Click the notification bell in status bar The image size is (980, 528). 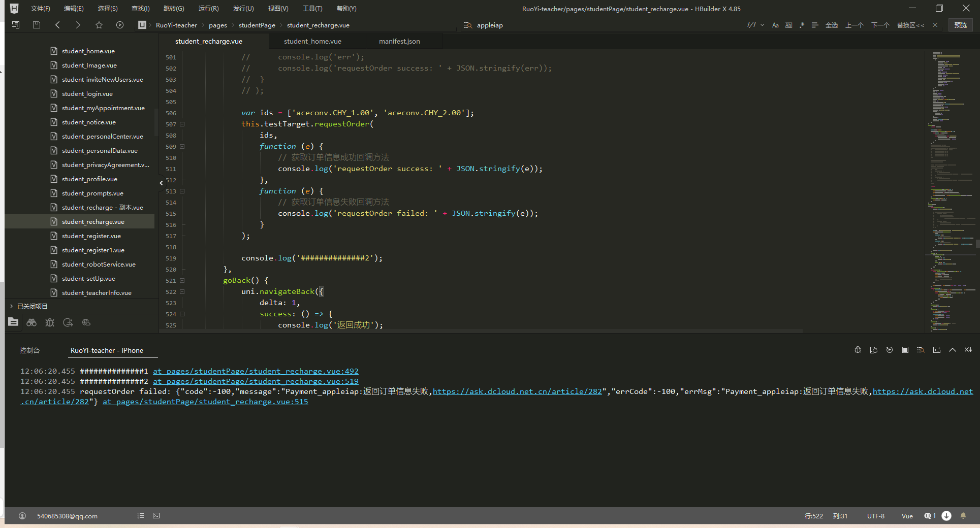click(x=963, y=516)
